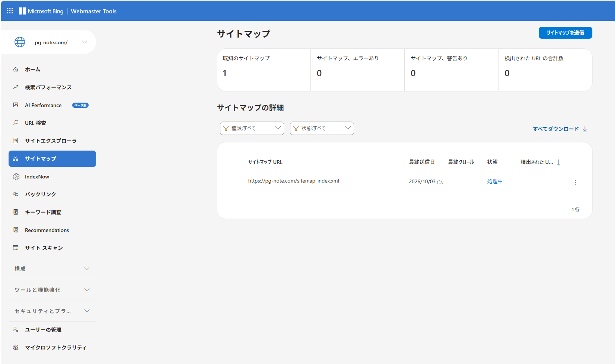Screen dimensions: 615x364
Task: Click the サイトマップ、警告あり summary card
Action: click(451, 70)
